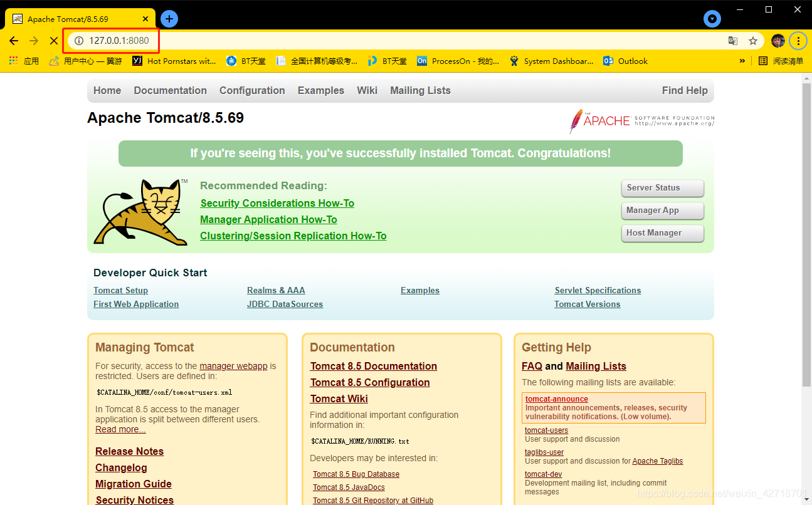812x505 pixels.
Task: Open the Examples nav item in top bar
Action: (321, 90)
